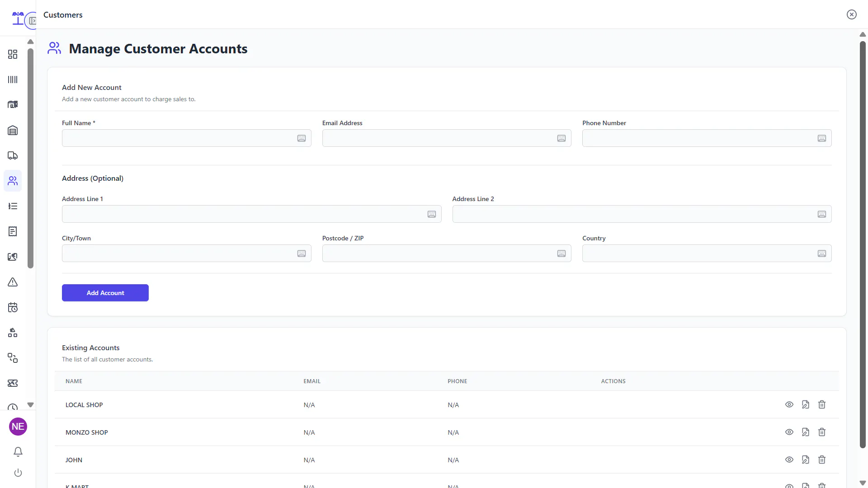Screen dimensions: 868x488
Task: Open the receipt icon in sidebar
Action: click(x=13, y=231)
